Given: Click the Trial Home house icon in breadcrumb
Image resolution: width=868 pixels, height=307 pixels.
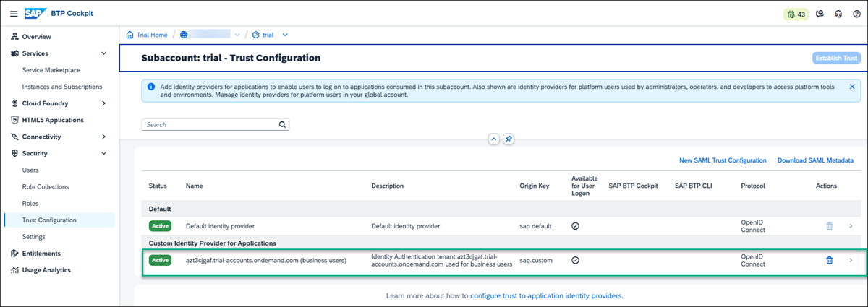Looking at the screenshot, I should [x=129, y=35].
